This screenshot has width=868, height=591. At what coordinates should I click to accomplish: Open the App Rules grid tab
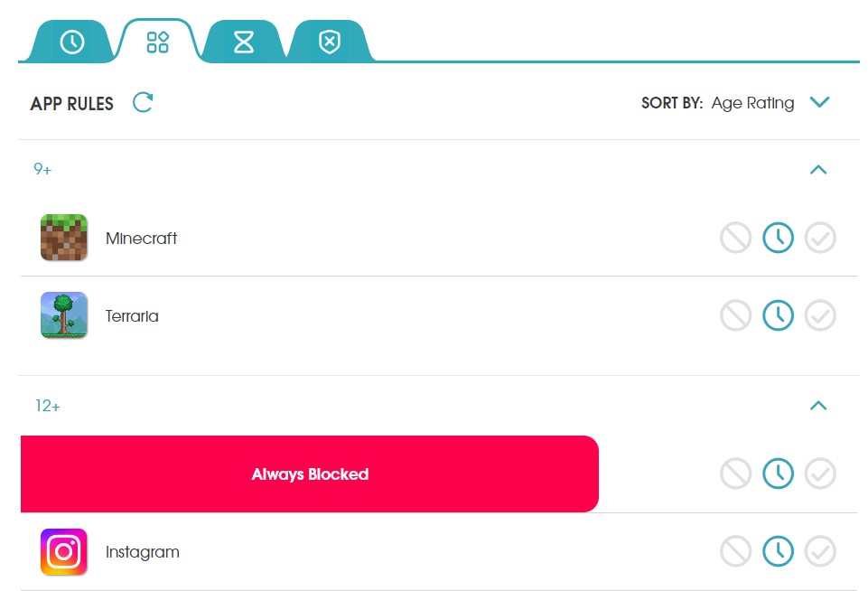pos(157,41)
